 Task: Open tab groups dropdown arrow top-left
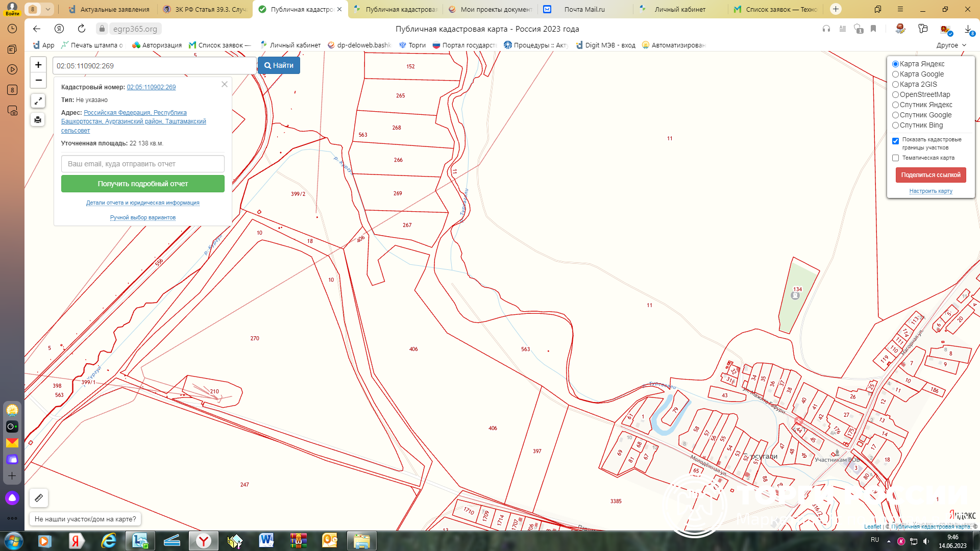click(x=47, y=9)
